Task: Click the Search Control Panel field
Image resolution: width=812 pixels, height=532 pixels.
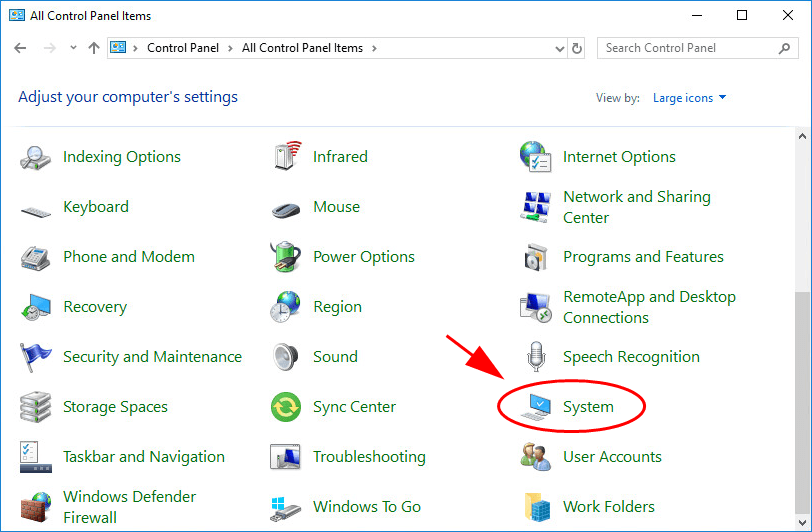Action: [697, 48]
